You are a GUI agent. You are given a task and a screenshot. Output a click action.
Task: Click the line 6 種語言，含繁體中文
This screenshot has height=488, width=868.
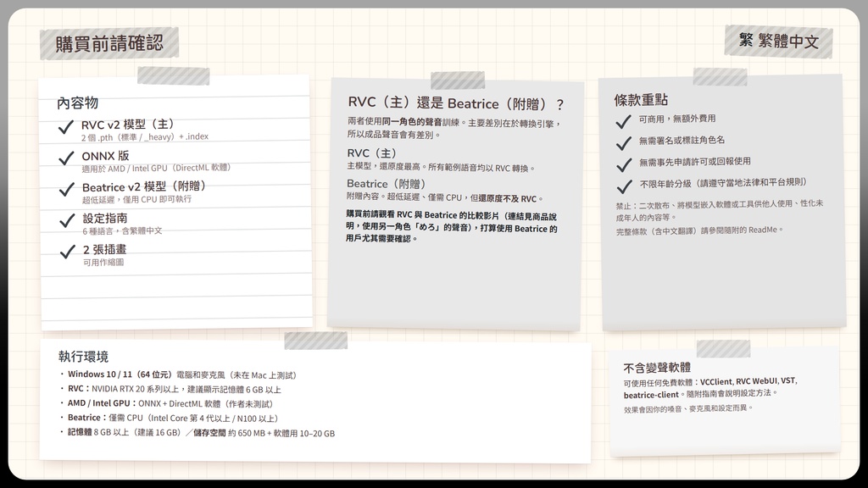pos(122,230)
